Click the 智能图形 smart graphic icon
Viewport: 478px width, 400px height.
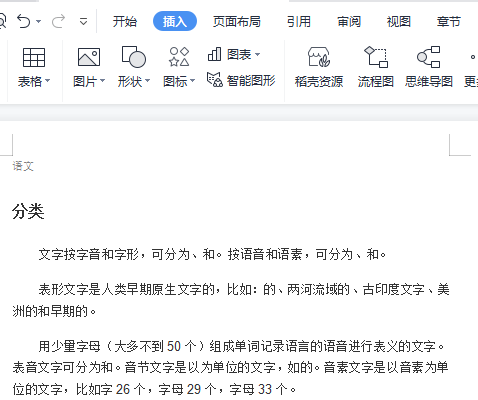(215, 80)
